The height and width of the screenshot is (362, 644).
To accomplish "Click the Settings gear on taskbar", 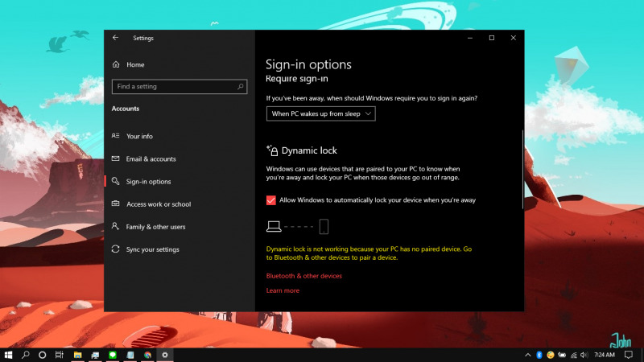I will click(x=165, y=355).
